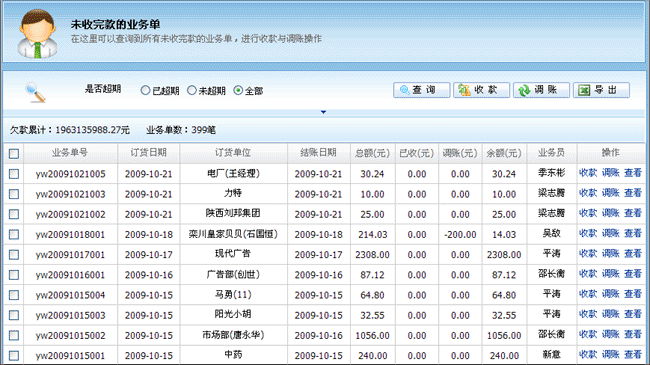The height and width of the screenshot is (365, 650).
Task: Click 调账 link for yw20091015002
Action: pos(611,334)
